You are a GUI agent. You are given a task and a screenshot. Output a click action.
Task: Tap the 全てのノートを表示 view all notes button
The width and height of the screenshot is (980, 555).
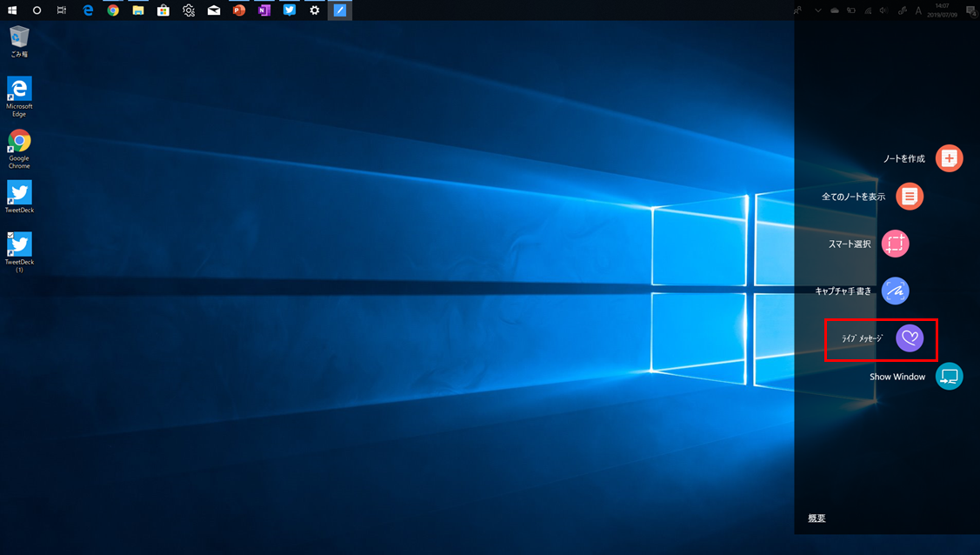tap(910, 197)
